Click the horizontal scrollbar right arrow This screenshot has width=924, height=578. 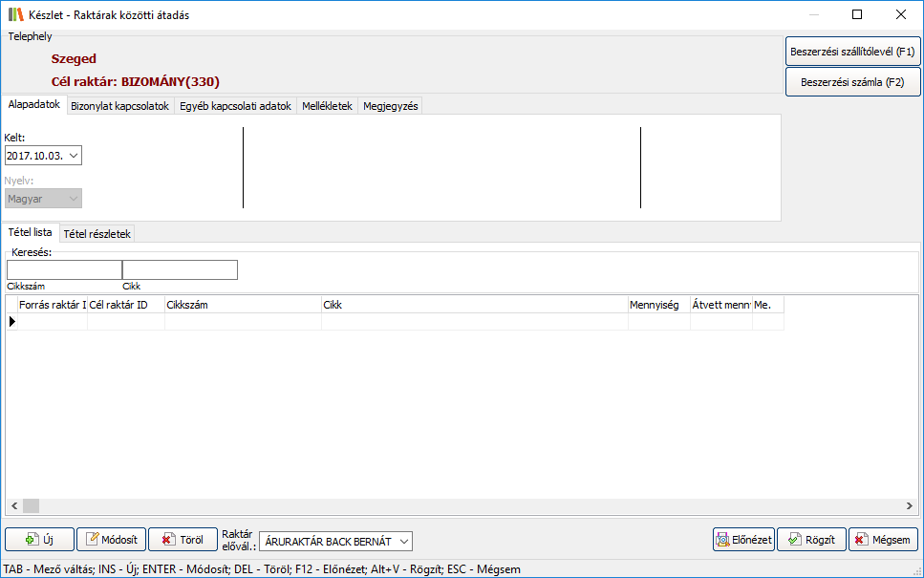[x=911, y=505]
